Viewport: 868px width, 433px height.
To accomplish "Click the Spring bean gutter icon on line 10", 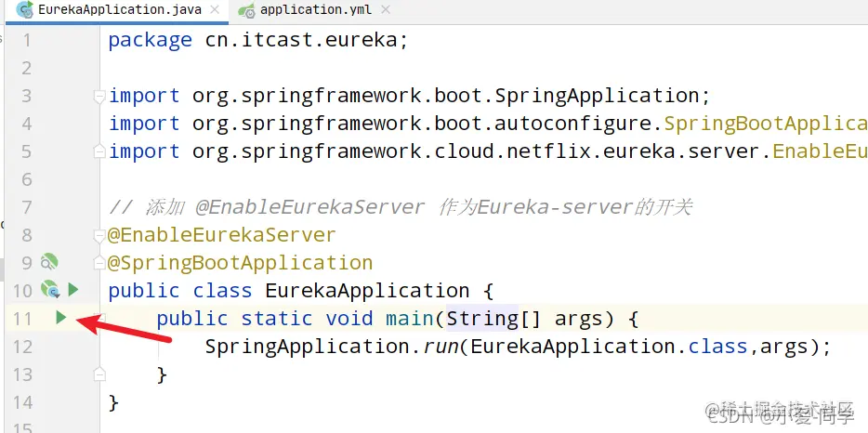I will click(50, 288).
